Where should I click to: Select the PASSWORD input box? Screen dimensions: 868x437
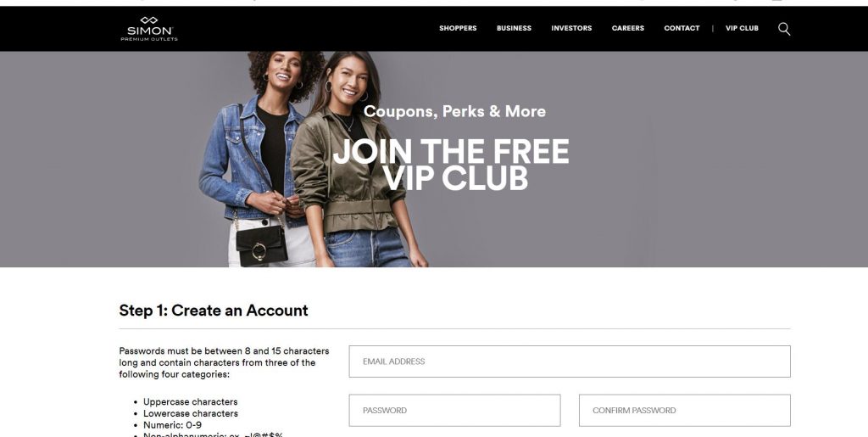454,411
